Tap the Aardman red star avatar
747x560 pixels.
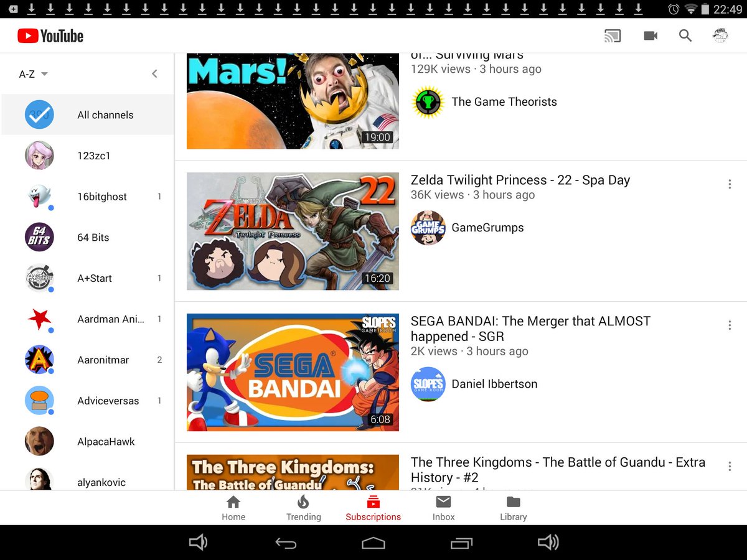pos(39,319)
